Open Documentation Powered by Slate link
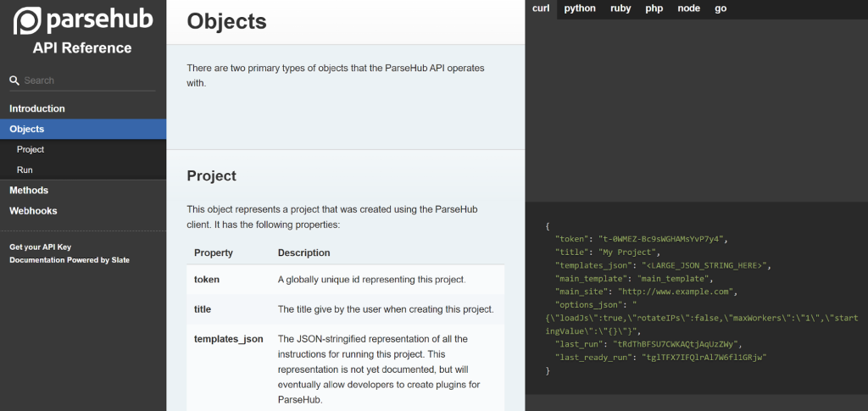The image size is (868, 411). [70, 260]
